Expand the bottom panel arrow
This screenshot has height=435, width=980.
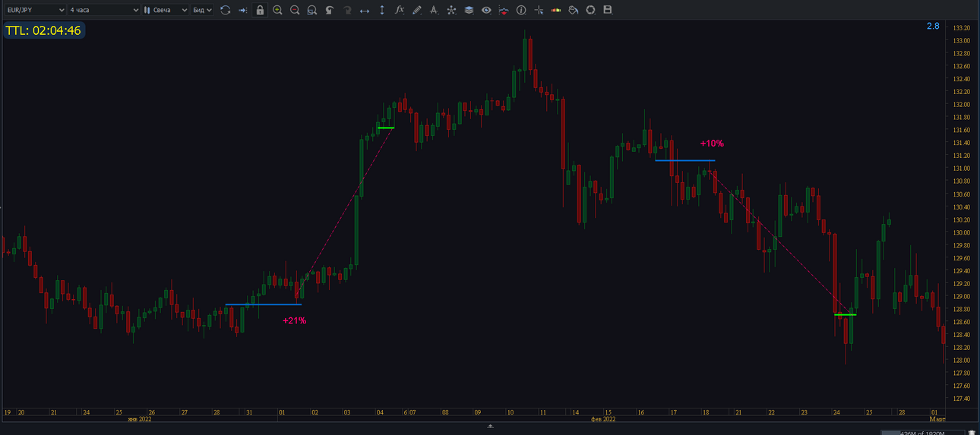pos(490,426)
